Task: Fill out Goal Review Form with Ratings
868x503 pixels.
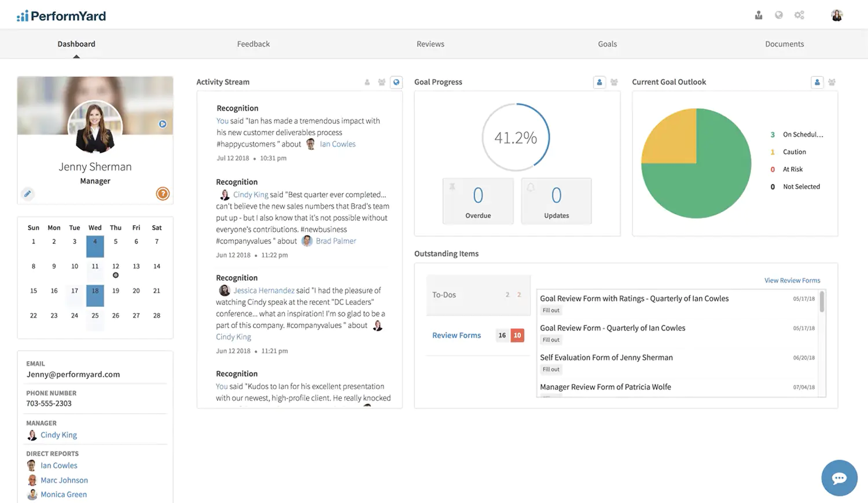Action: click(x=551, y=310)
